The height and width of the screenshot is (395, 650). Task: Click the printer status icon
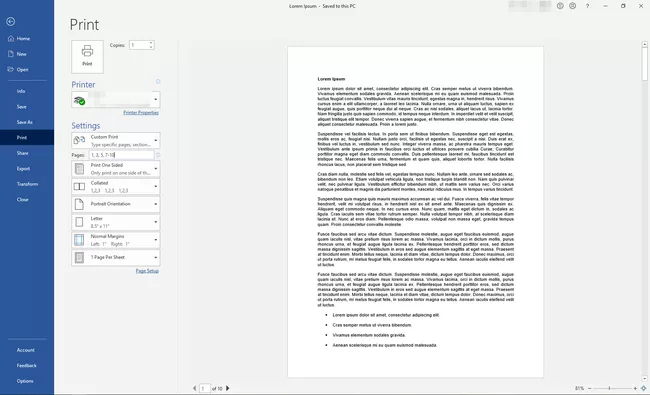point(79,100)
